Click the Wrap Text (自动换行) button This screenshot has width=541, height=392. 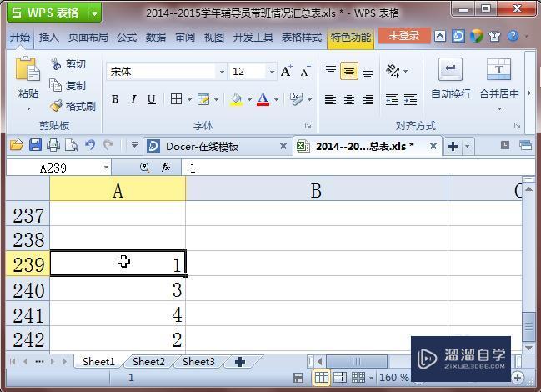pyautogui.click(x=451, y=78)
